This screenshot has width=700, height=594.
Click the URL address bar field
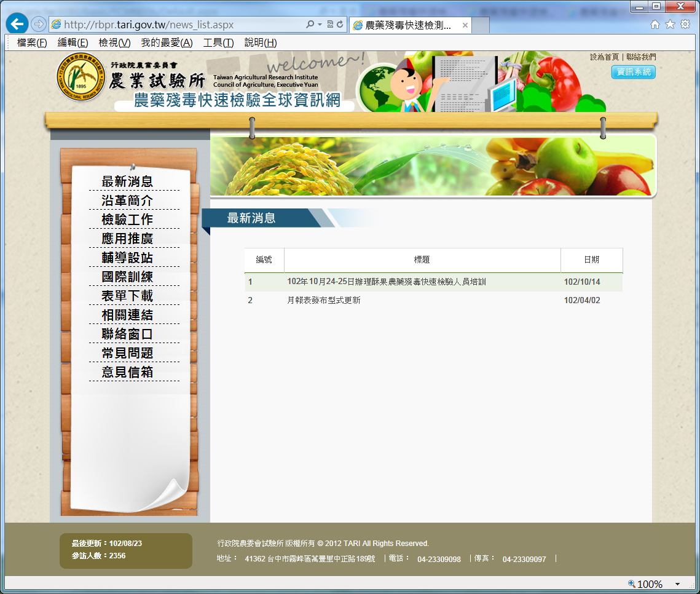[x=178, y=25]
